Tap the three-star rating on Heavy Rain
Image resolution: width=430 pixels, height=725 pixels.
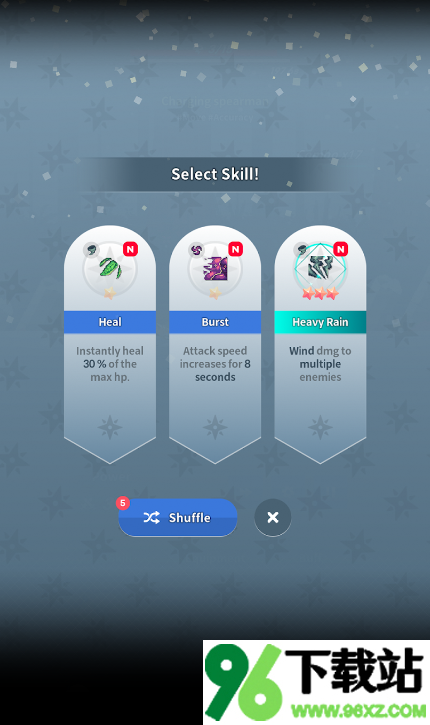[320, 293]
